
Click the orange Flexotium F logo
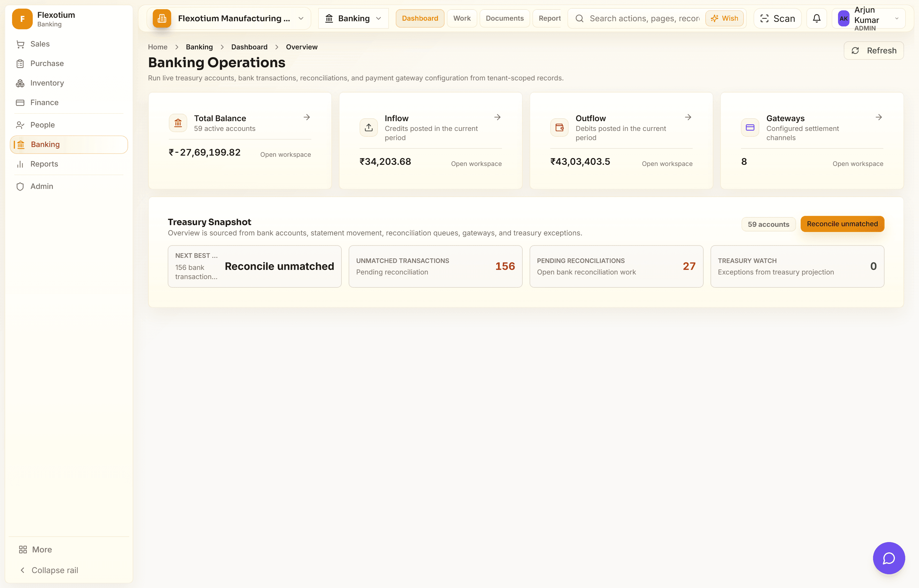click(x=22, y=19)
